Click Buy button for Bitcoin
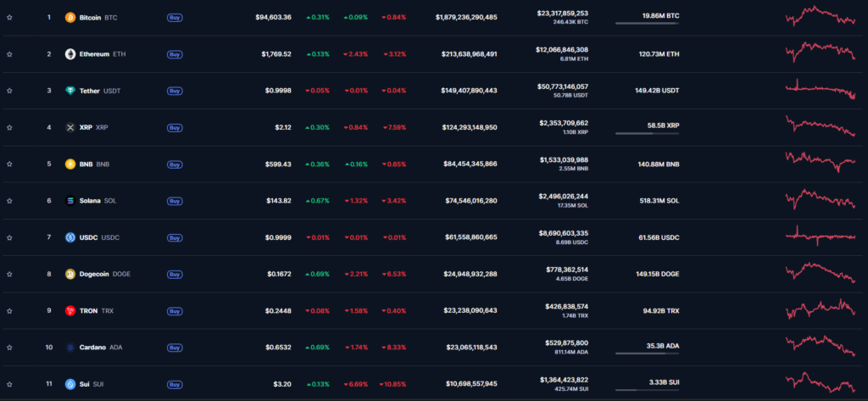The width and height of the screenshot is (868, 401). (175, 18)
